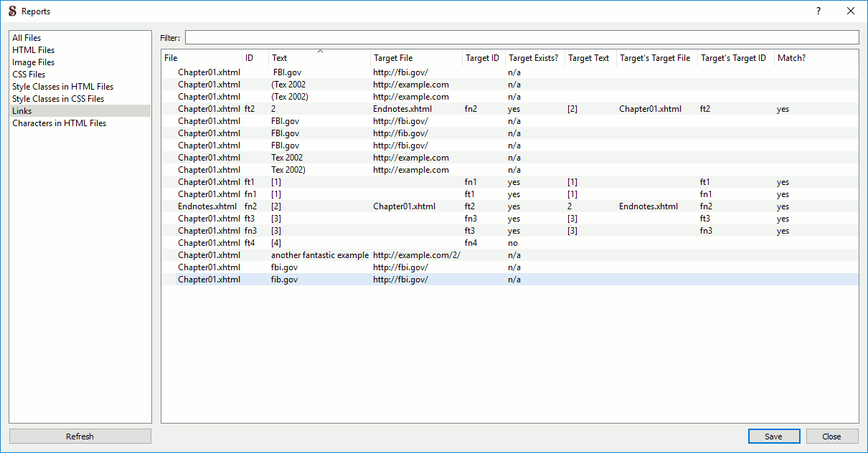Screen dimensions: 868x453
Task: Click Chapter01.xhtml in Target's Target File column
Action: (x=651, y=109)
